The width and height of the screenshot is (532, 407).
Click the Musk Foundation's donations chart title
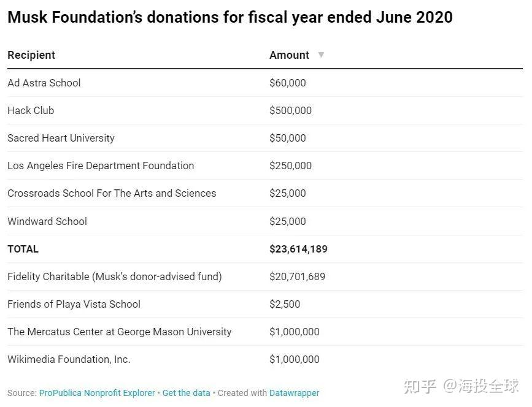(230, 17)
